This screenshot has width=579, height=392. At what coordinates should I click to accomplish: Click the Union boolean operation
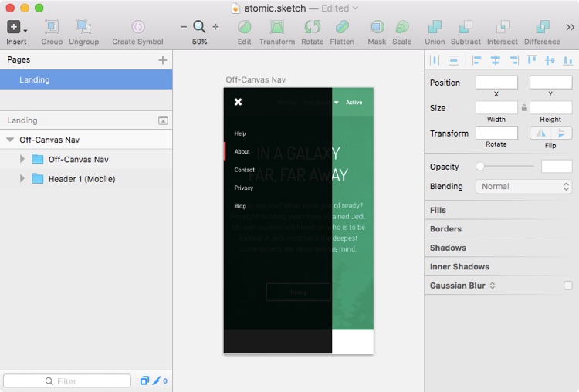coord(435,27)
